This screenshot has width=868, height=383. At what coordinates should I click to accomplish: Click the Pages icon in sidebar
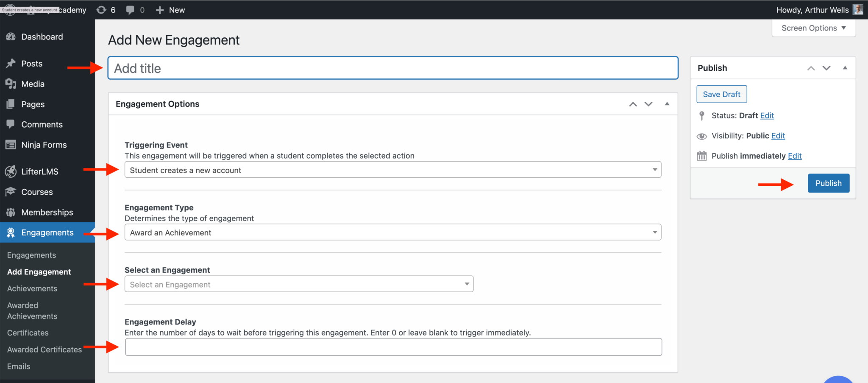point(11,104)
